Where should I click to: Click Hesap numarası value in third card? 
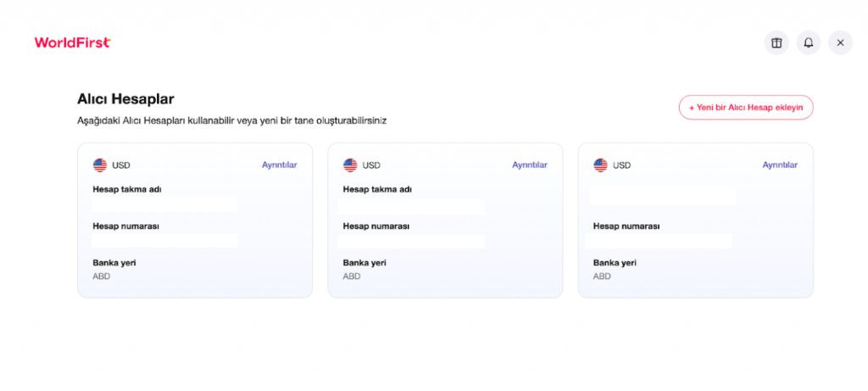[x=658, y=241]
